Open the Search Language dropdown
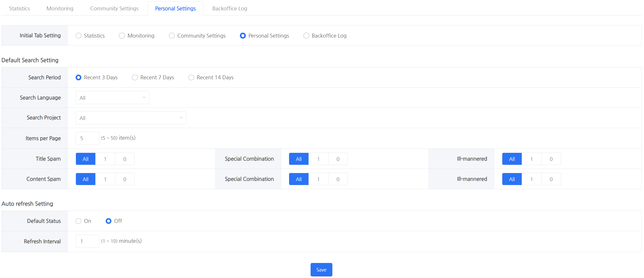Image resolution: width=644 pixels, height=278 pixels. [112, 98]
